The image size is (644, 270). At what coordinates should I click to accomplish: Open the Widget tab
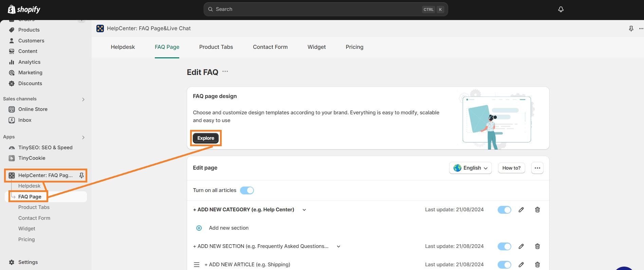click(x=317, y=47)
